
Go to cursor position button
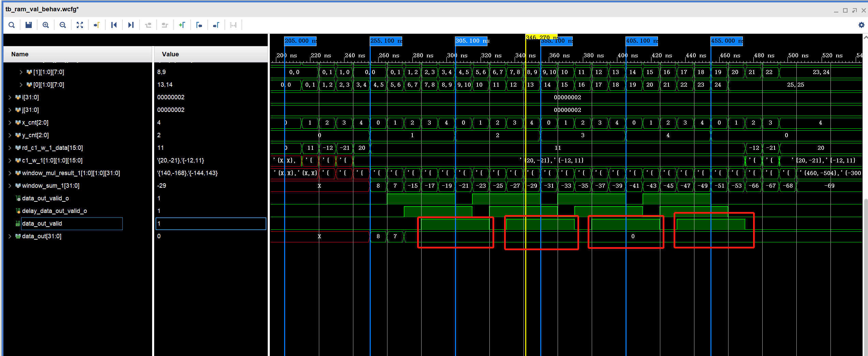(x=97, y=25)
